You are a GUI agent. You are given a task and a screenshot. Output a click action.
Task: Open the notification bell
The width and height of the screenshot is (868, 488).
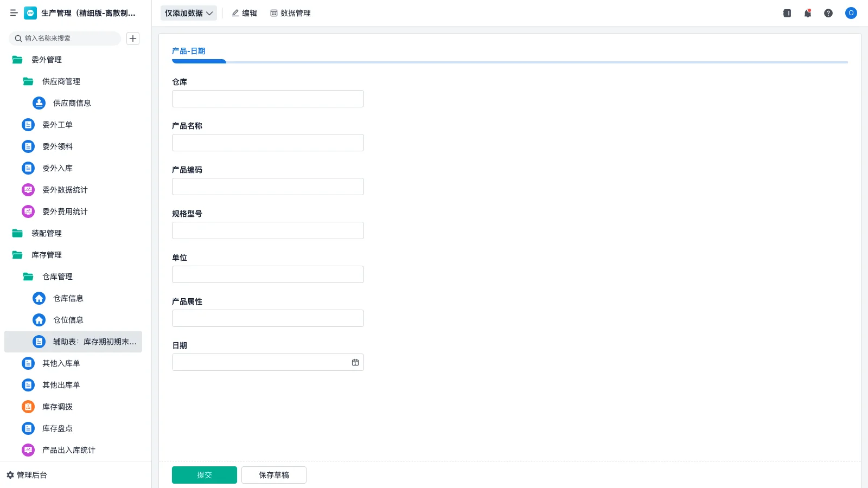807,13
